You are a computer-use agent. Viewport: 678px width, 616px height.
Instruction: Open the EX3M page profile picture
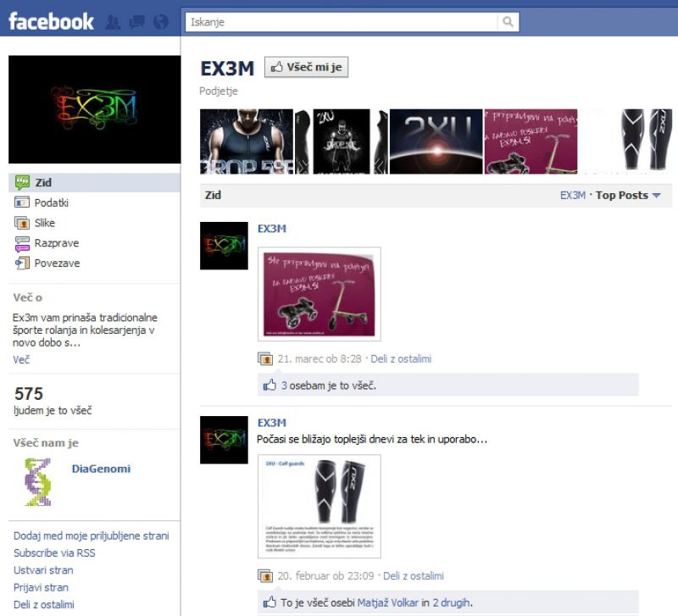tap(95, 109)
